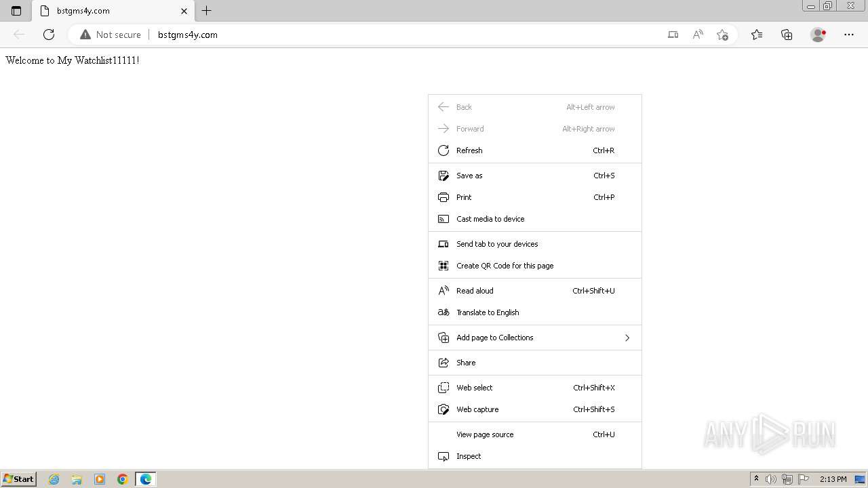Open the network tray icon
Viewport: 868px width, 488px height.
[787, 479]
